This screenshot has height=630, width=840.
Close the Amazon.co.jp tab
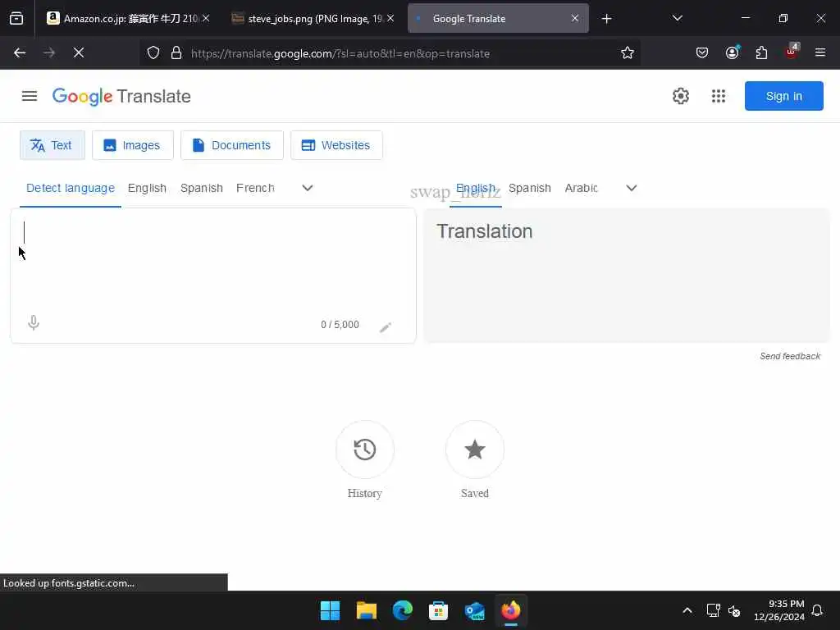[206, 19]
